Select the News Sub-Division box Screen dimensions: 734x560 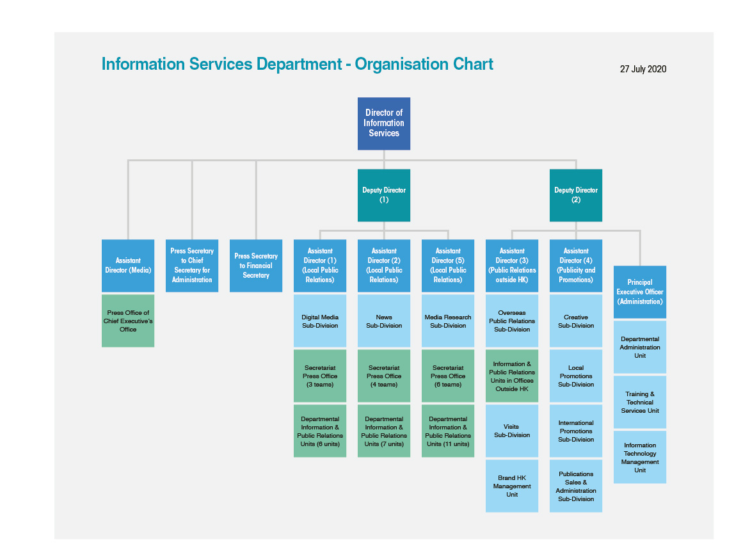(x=383, y=320)
